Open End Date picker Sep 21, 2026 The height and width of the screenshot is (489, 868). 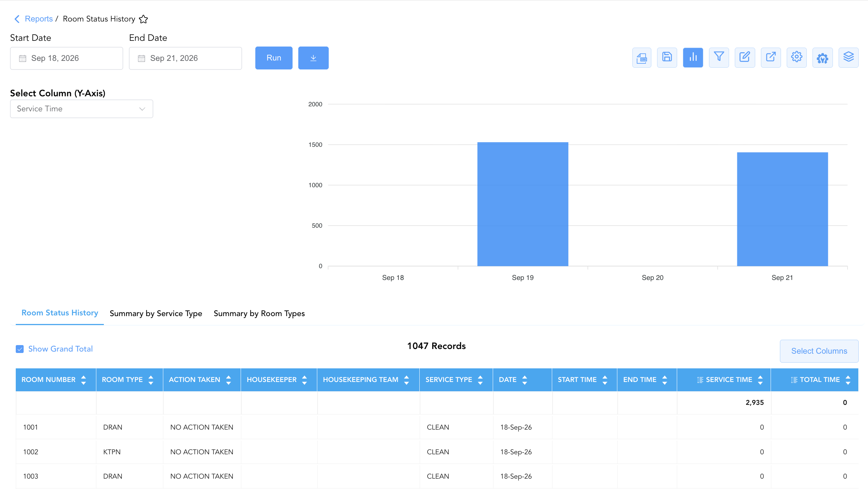[x=185, y=58]
